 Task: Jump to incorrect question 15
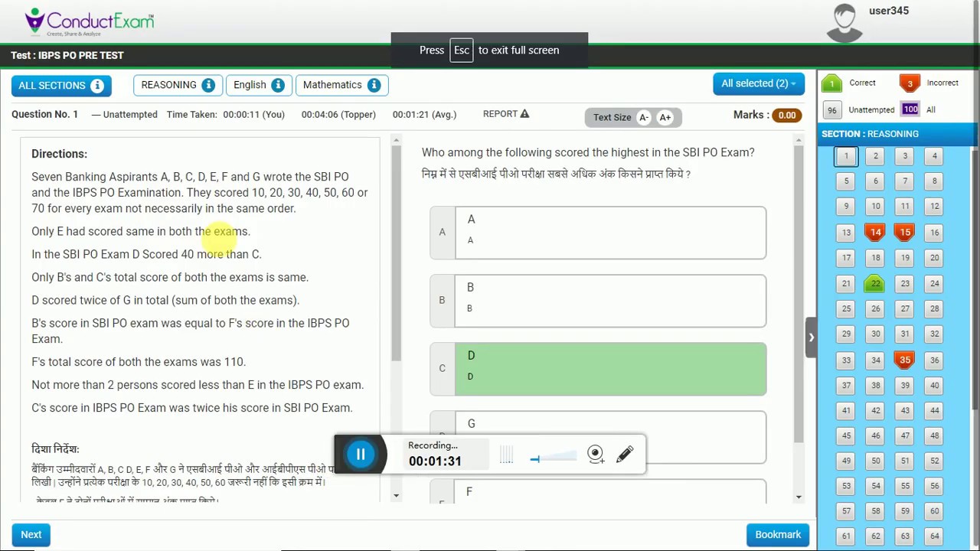click(x=905, y=232)
